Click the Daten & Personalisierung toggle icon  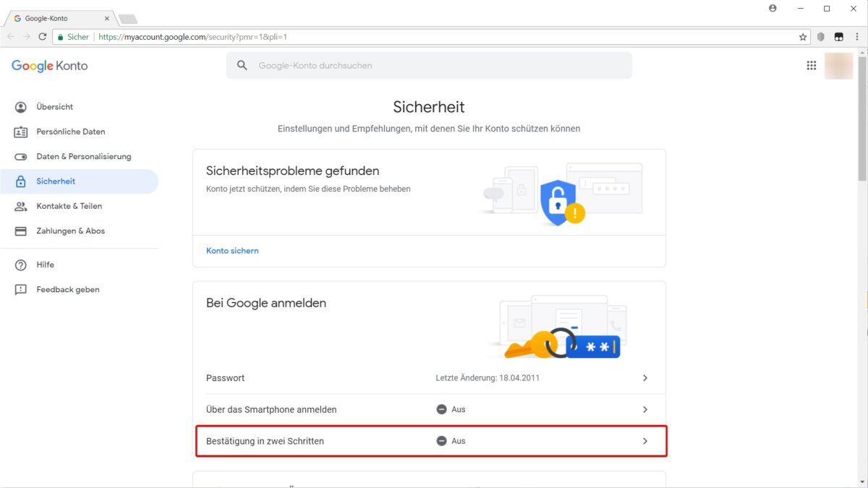tap(21, 157)
